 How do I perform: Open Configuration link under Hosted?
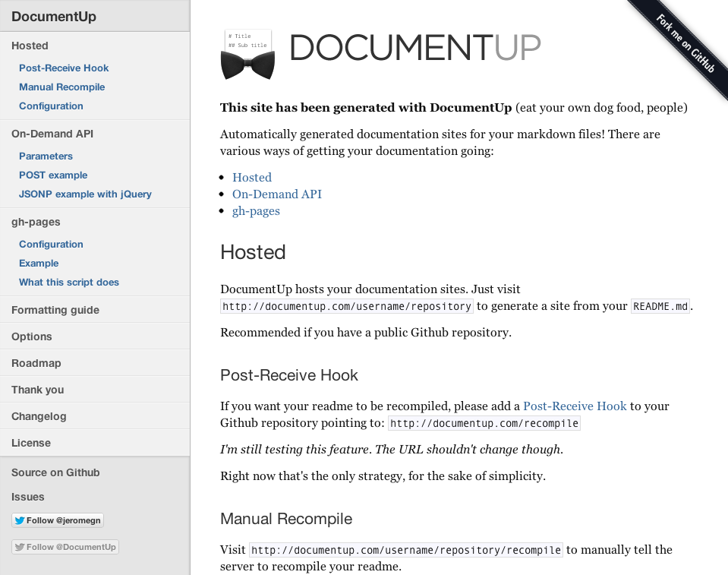51,106
